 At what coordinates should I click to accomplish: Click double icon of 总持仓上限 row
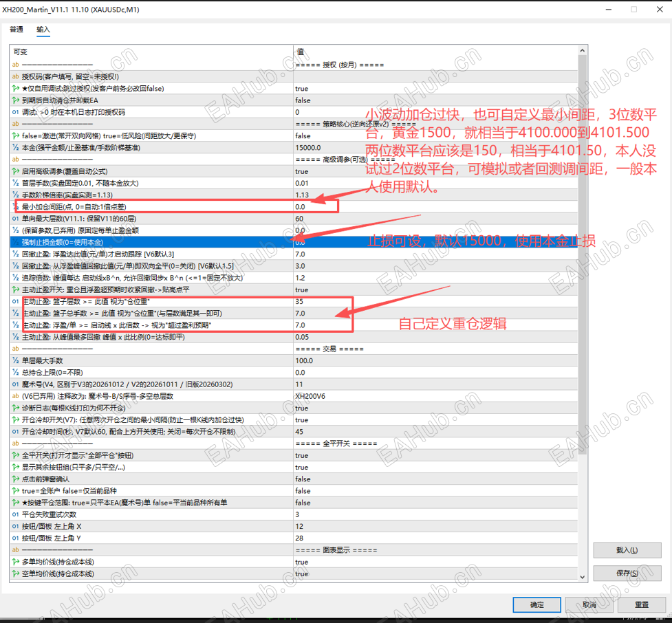tap(15, 372)
